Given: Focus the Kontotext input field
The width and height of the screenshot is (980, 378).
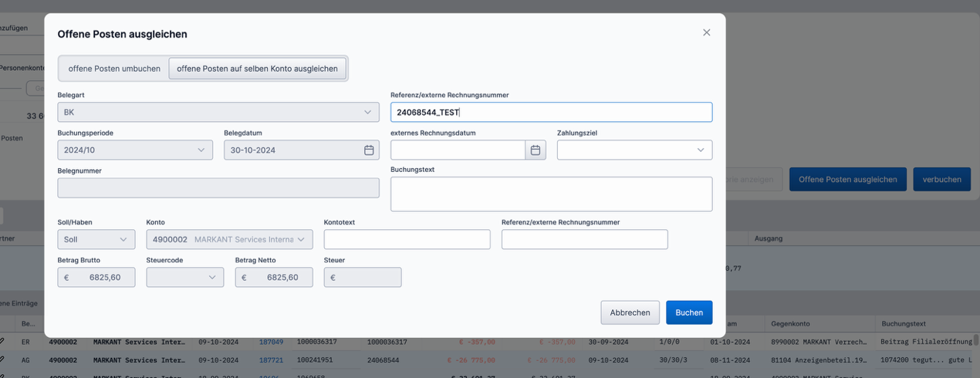Looking at the screenshot, I should pos(407,239).
